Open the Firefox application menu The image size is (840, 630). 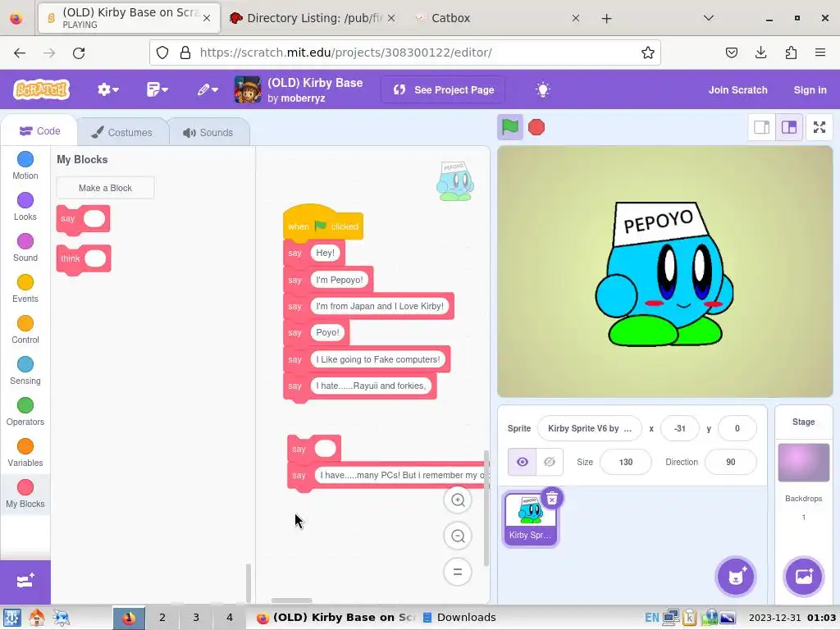point(819,52)
